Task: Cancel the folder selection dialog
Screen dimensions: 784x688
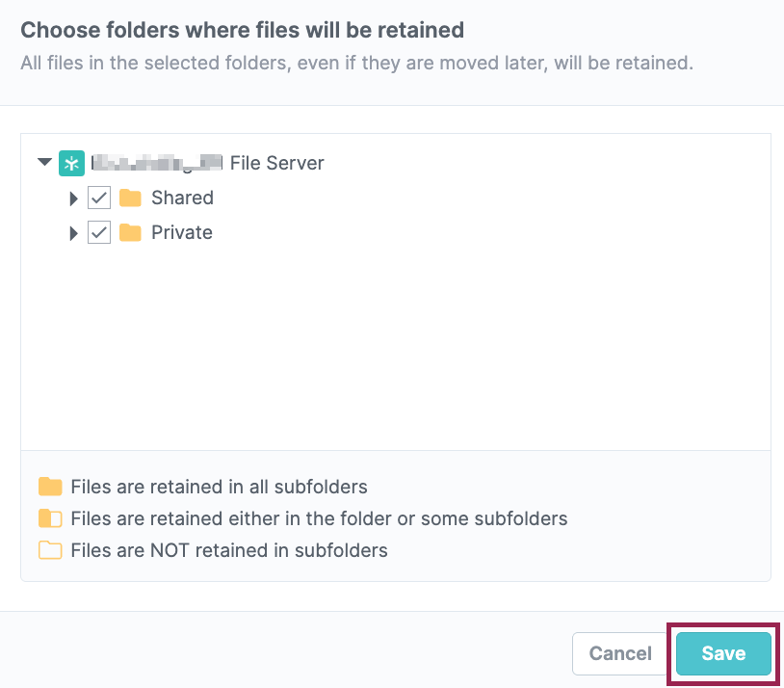Action: point(620,653)
